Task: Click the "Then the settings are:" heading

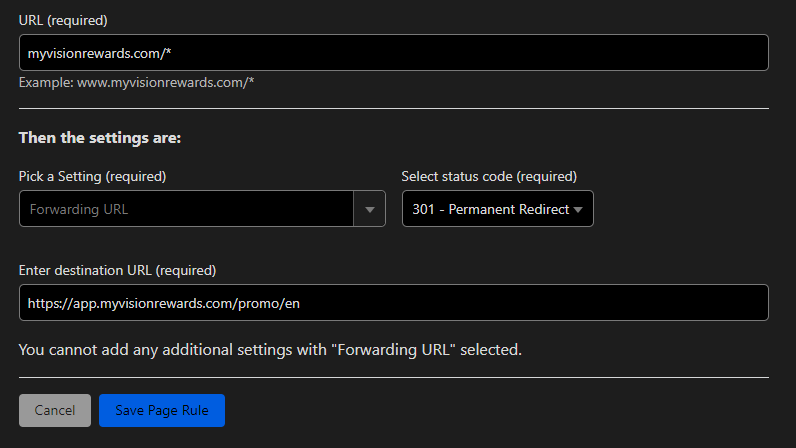Action: pyautogui.click(x=100, y=138)
